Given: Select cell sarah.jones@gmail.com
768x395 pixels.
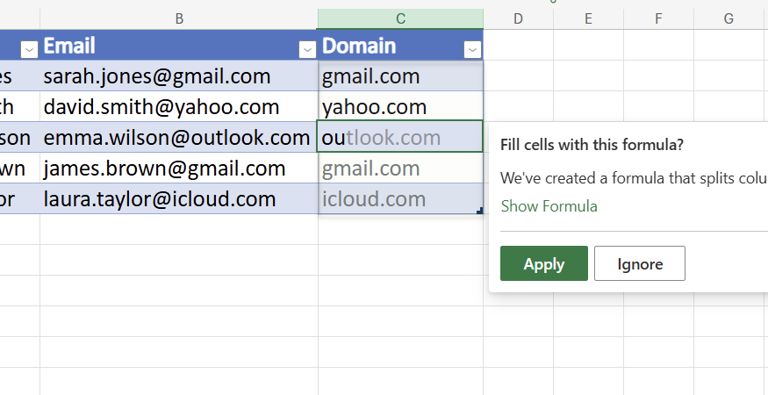Looking at the screenshot, I should [179, 76].
